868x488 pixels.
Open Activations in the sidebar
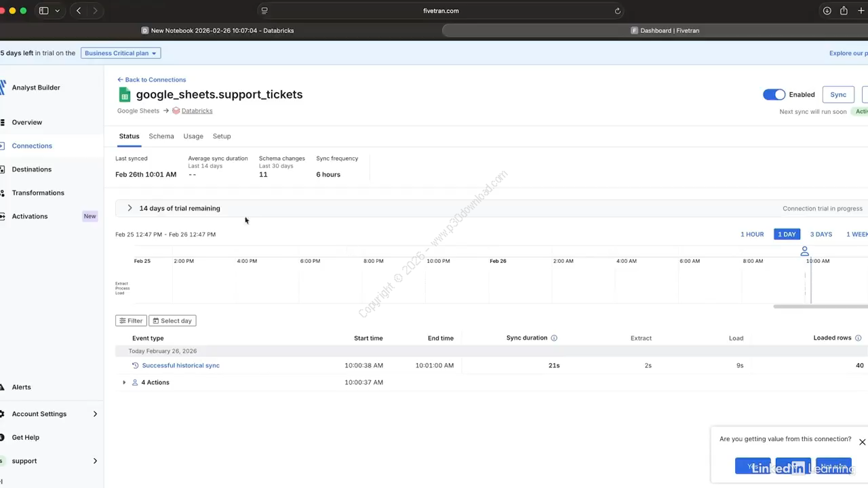click(30, 216)
